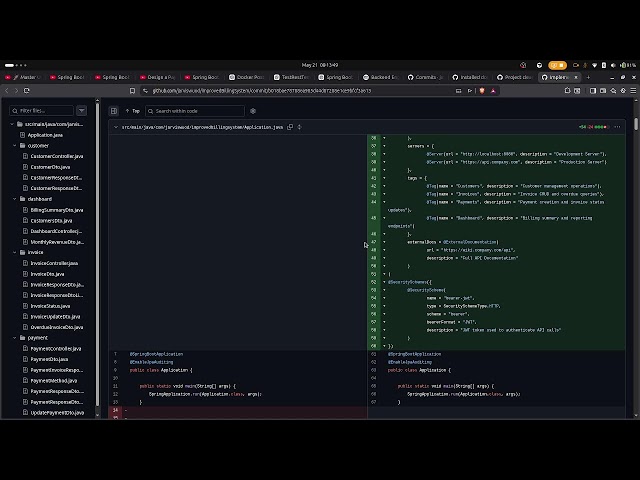
Task: Open the Activities workspace indicator
Action: (16, 65)
